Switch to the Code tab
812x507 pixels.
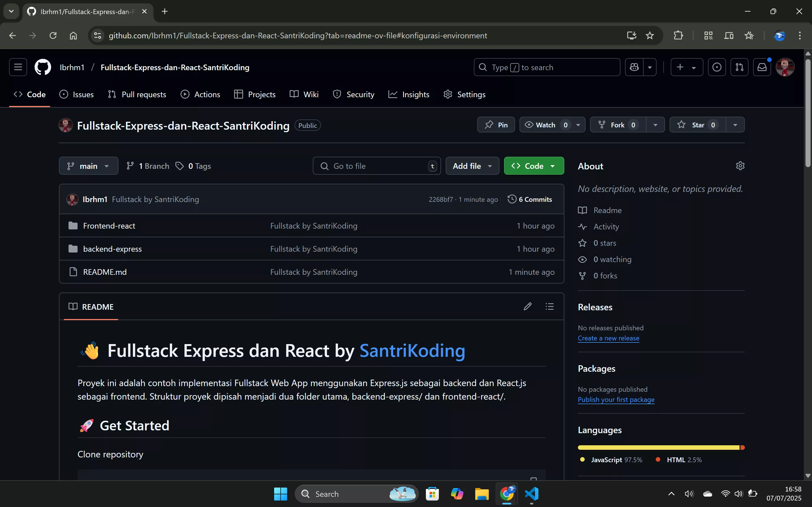coord(30,95)
